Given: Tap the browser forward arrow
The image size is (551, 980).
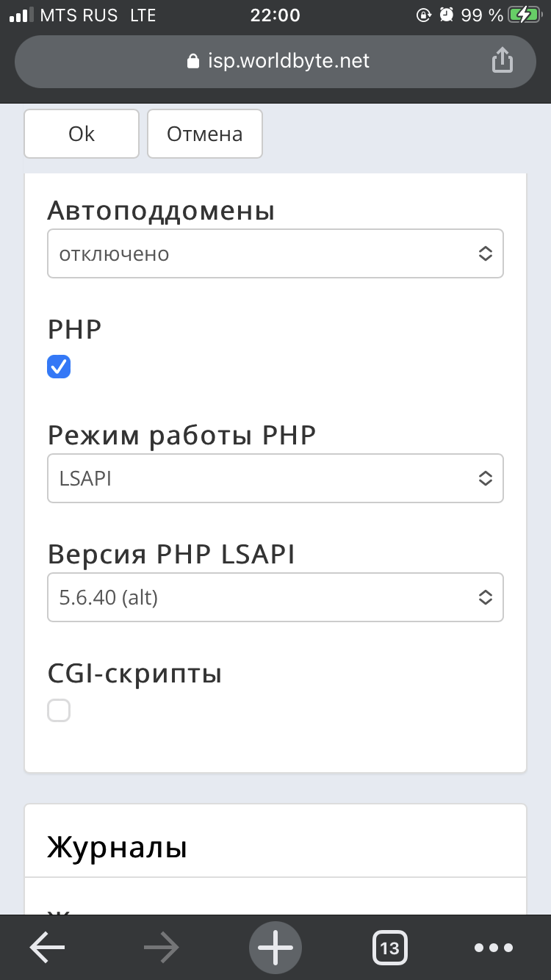Looking at the screenshot, I should pos(162,948).
